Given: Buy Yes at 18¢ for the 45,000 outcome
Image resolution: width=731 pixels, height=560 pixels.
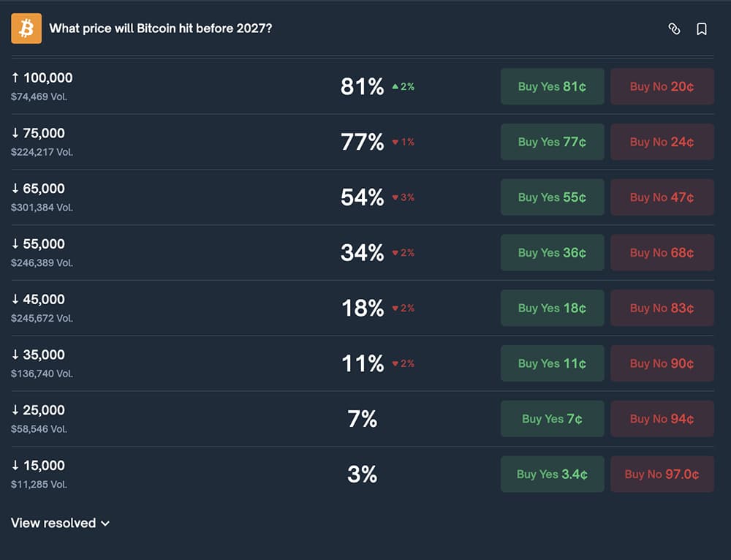Looking at the screenshot, I should (552, 308).
